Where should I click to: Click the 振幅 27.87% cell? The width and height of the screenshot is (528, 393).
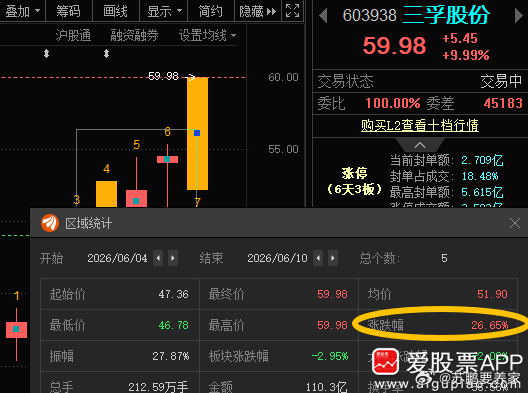pyautogui.click(x=120, y=356)
